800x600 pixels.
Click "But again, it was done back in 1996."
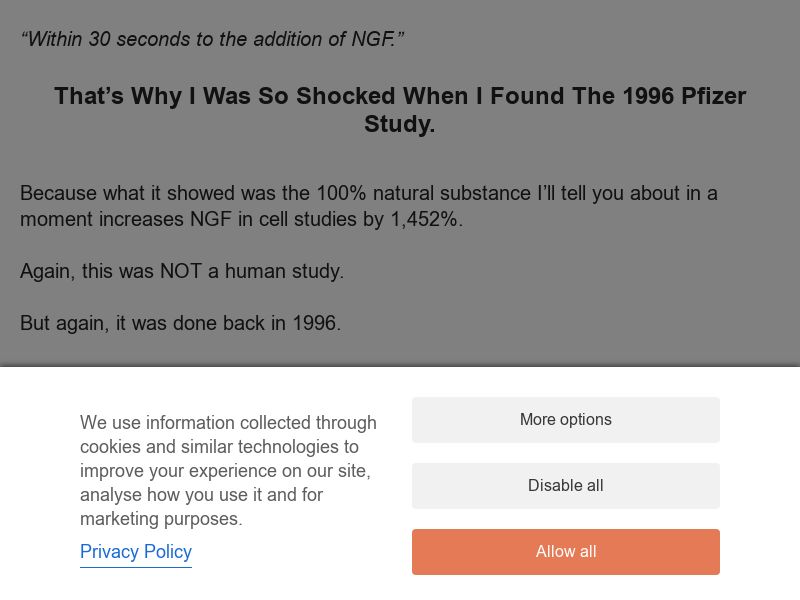click(x=181, y=323)
